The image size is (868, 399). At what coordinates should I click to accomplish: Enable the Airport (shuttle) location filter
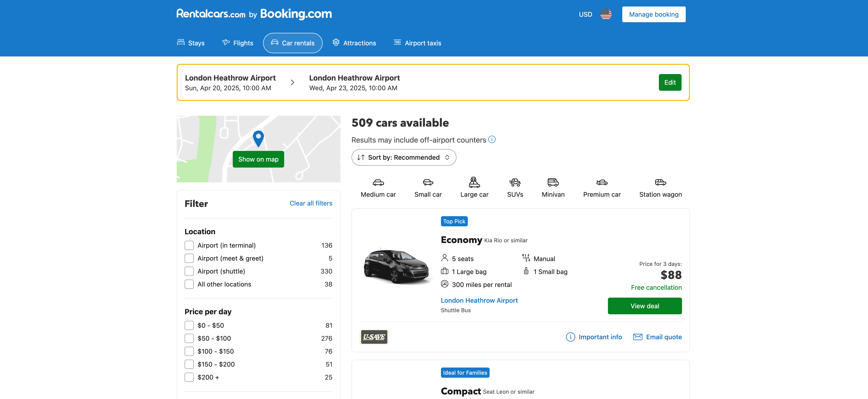[x=189, y=271]
